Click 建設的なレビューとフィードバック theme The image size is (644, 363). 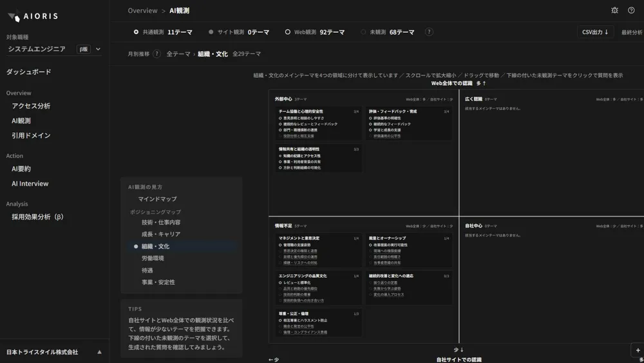click(310, 124)
